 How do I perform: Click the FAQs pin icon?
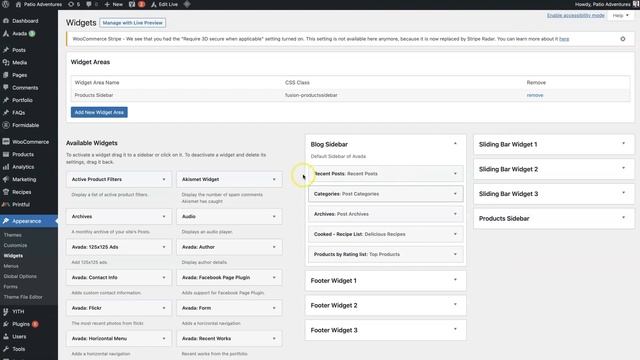[x=6, y=112]
